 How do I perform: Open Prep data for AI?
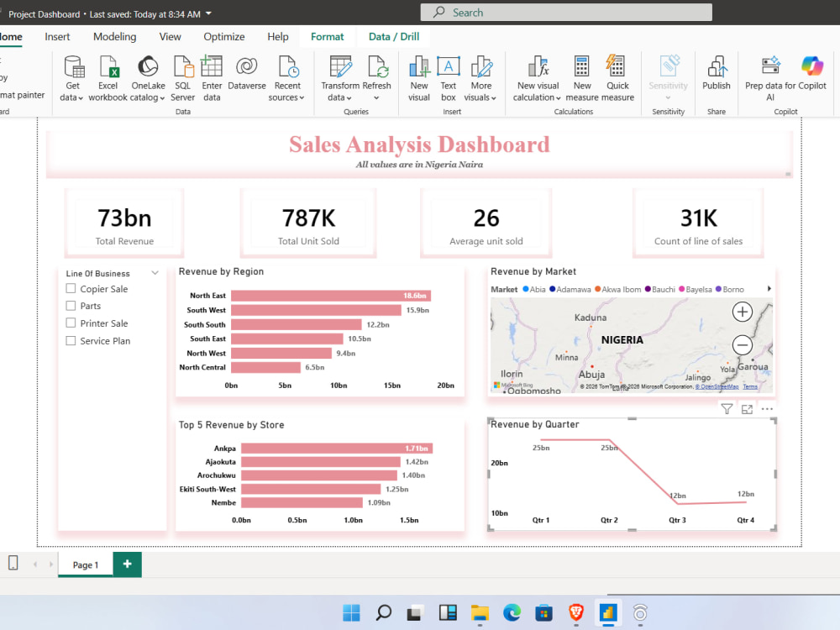[x=771, y=66]
